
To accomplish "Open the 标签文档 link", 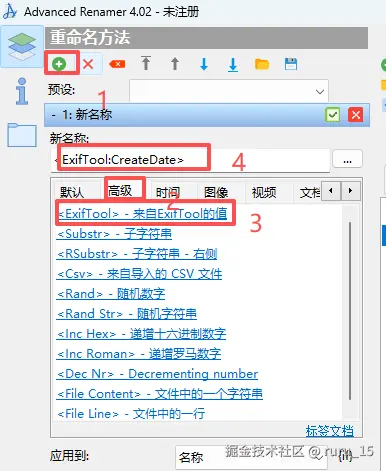I will 330,431.
